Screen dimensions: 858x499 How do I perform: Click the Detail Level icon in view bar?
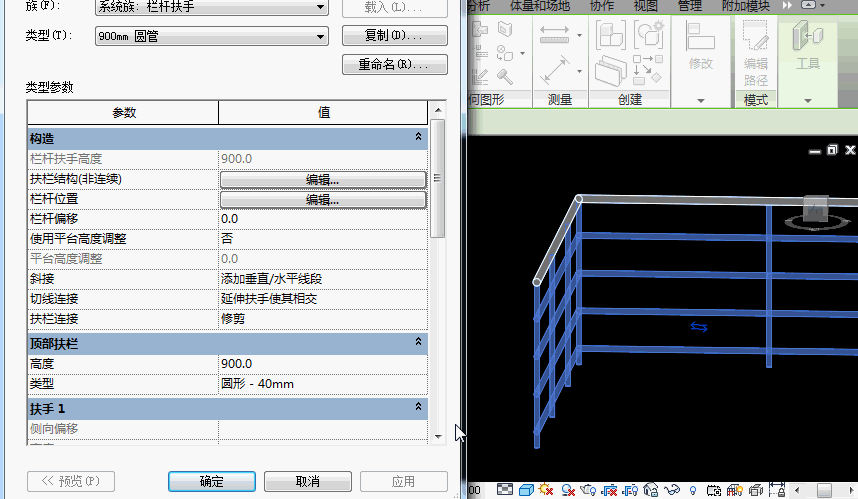click(x=506, y=490)
